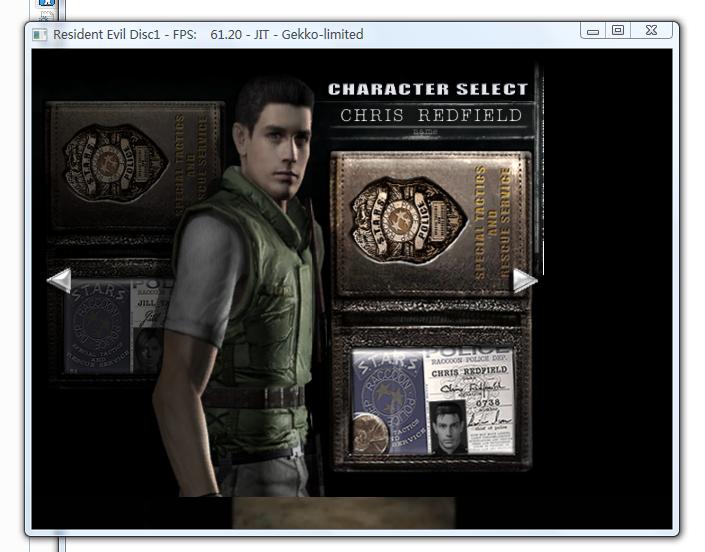The height and width of the screenshot is (552, 705).
Task: Maximize the Resident Evil emulator window
Action: pyautogui.click(x=618, y=31)
